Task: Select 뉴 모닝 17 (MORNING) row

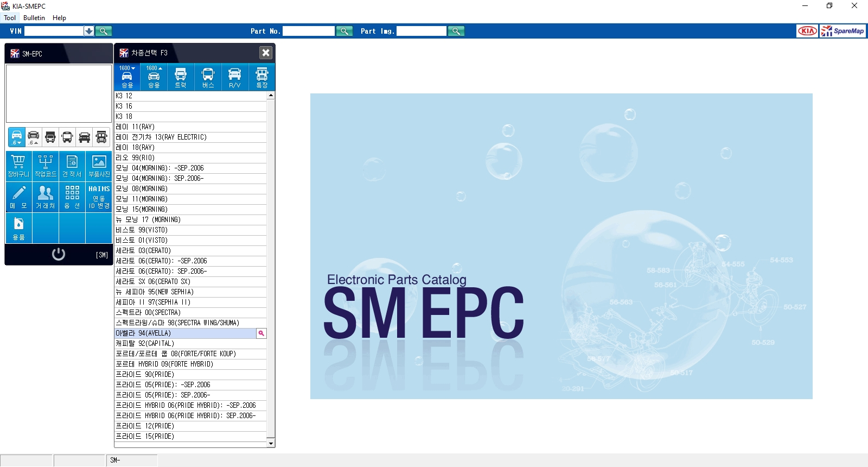Action: 190,219
